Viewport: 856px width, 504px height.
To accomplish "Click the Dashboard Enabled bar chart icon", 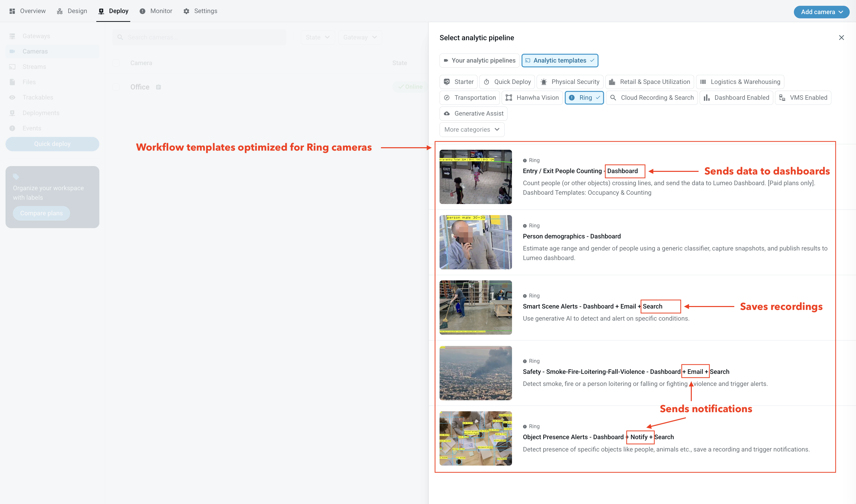I will pos(707,98).
